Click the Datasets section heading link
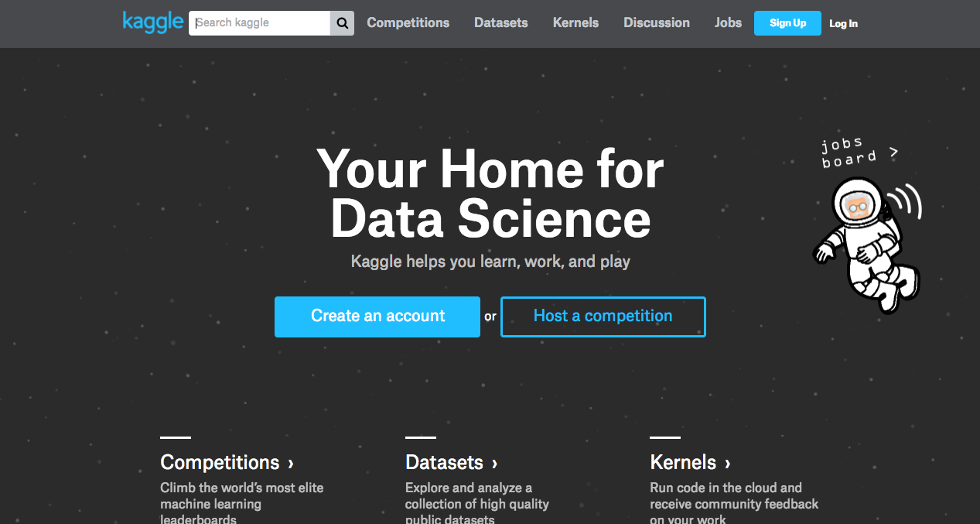This screenshot has height=524, width=980. [443, 462]
